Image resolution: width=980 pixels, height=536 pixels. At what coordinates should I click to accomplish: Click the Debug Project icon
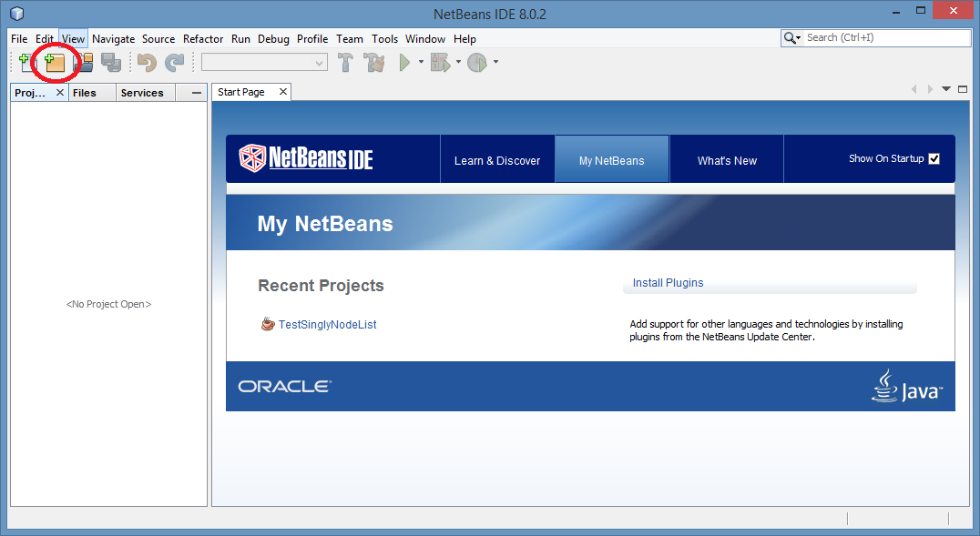pos(441,63)
